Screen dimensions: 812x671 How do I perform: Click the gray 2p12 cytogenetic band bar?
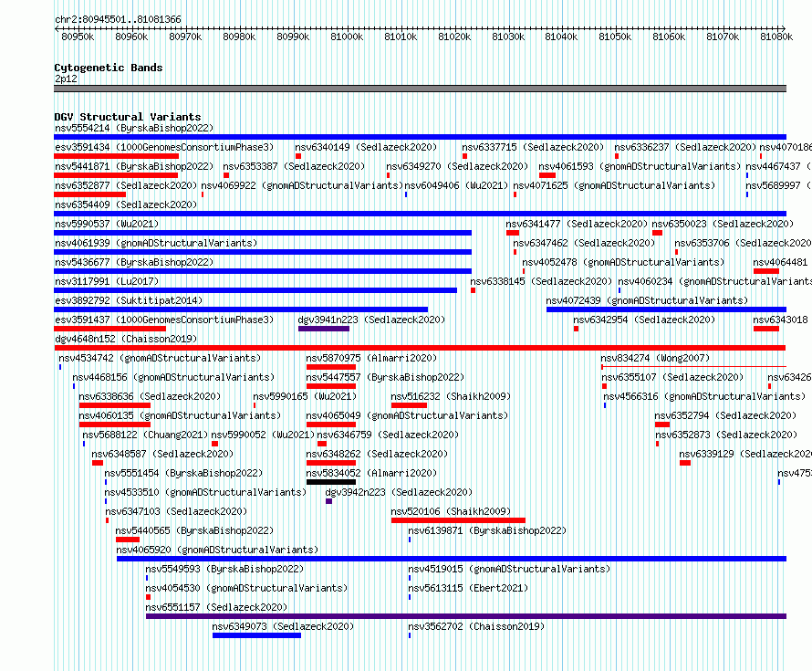(x=420, y=89)
